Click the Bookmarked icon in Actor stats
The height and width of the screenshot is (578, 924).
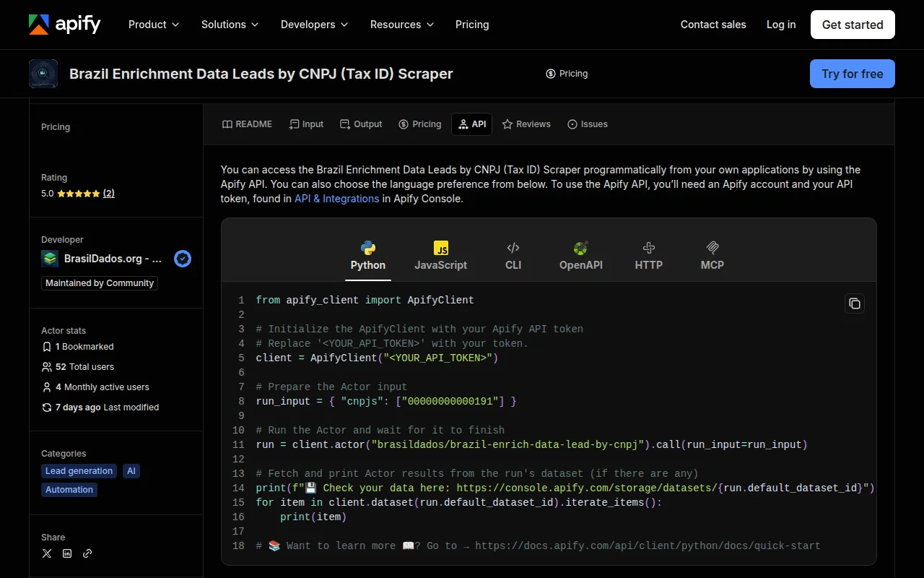[x=47, y=347]
